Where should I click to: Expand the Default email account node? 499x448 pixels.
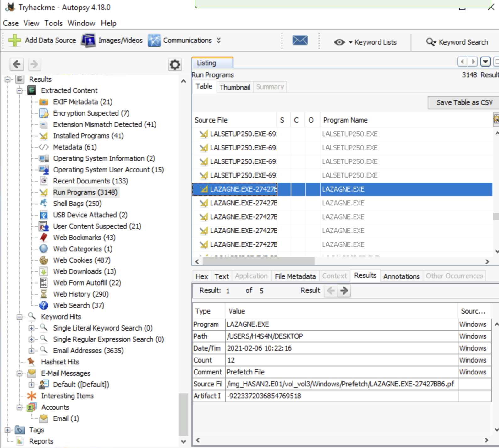(x=31, y=385)
